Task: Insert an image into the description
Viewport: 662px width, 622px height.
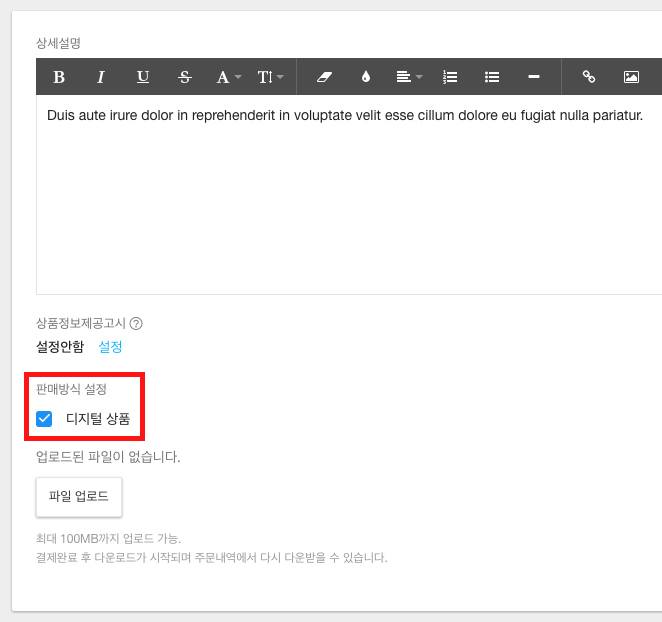Action: 631,77
